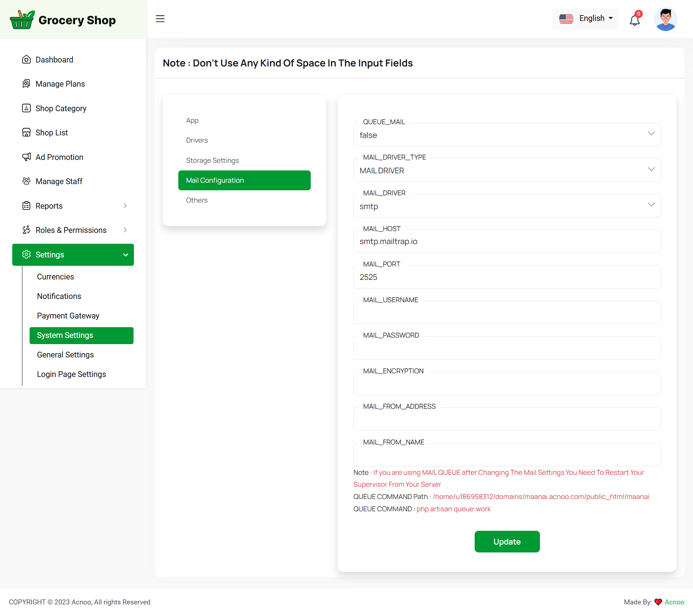Click the Manage Staff people icon

(26, 181)
